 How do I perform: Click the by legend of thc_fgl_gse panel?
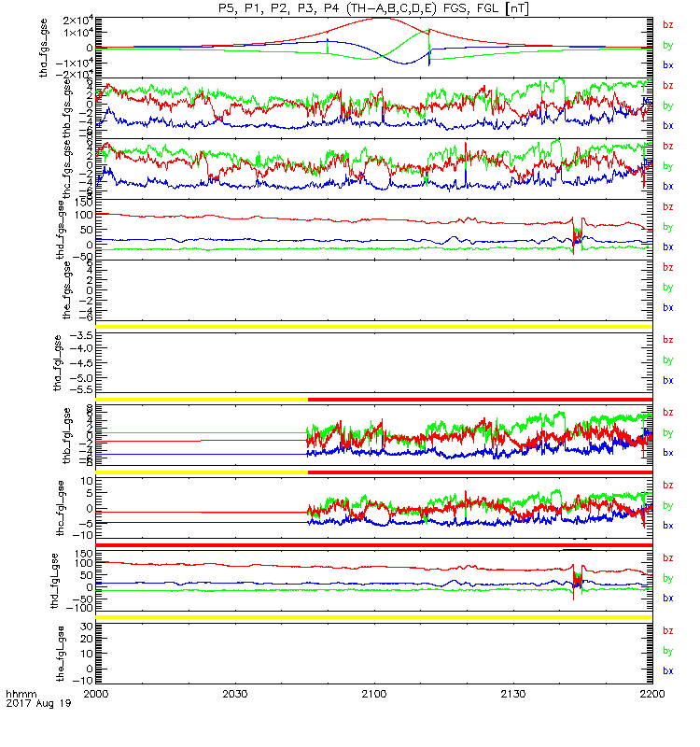click(x=668, y=505)
